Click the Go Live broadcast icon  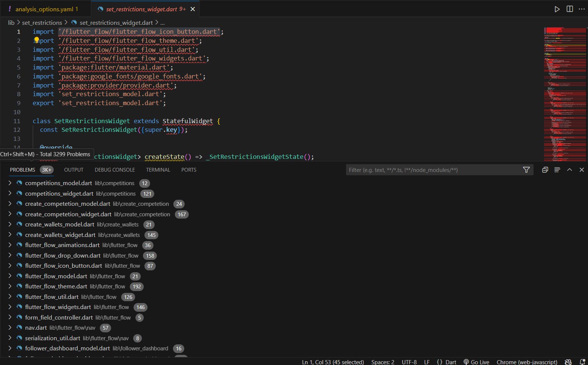click(x=466, y=362)
